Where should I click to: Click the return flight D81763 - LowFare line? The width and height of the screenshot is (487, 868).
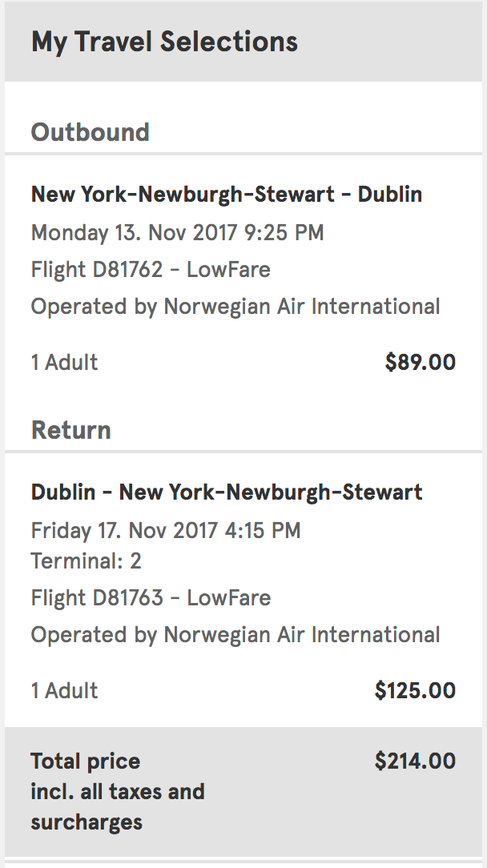151,598
